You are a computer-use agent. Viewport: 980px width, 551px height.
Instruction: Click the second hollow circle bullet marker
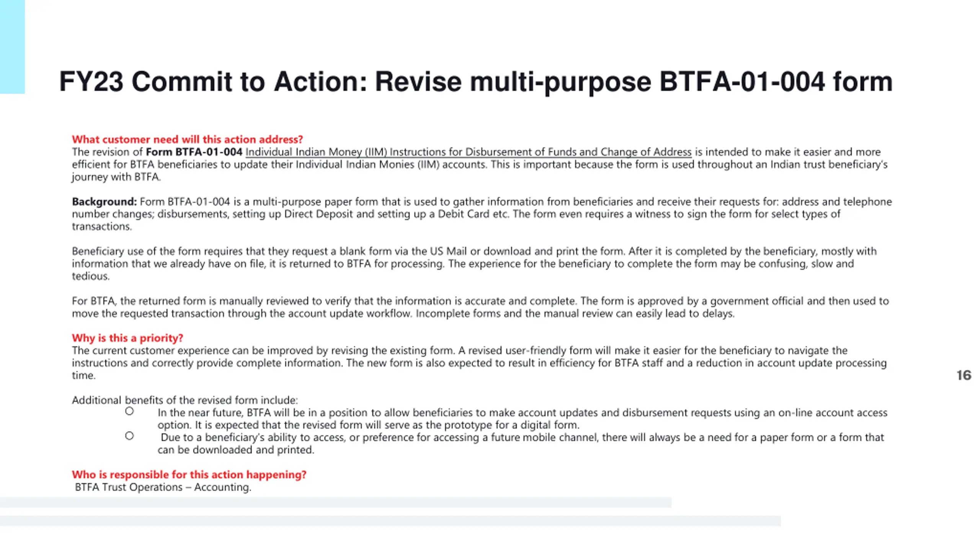[x=129, y=436]
